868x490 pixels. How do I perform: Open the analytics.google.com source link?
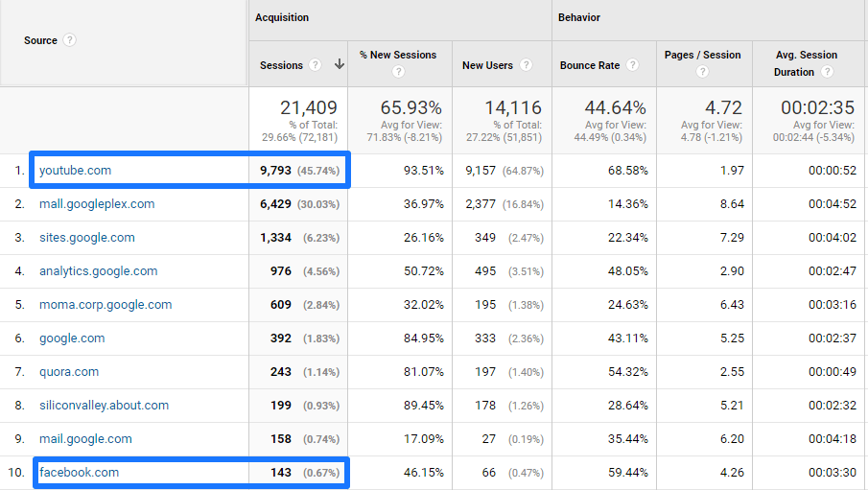pyautogui.click(x=99, y=271)
